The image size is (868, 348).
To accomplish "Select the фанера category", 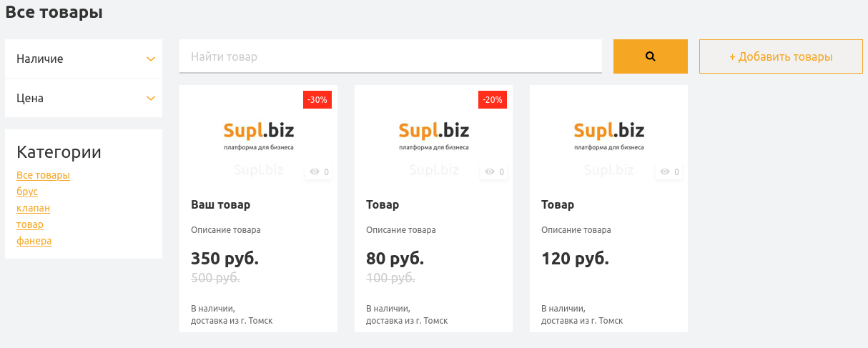I will [34, 241].
